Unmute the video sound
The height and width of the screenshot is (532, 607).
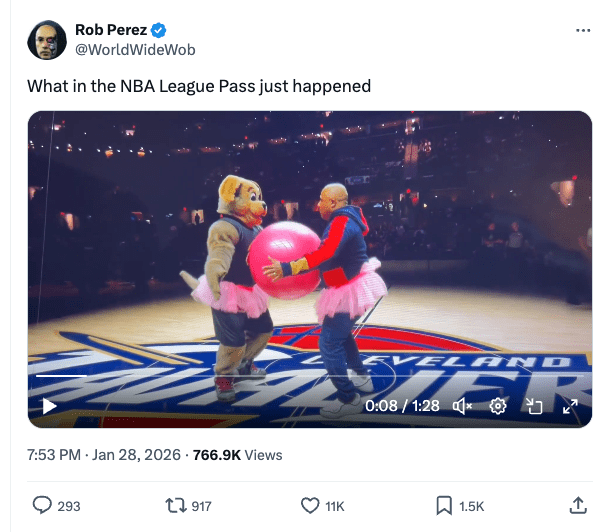tap(462, 406)
